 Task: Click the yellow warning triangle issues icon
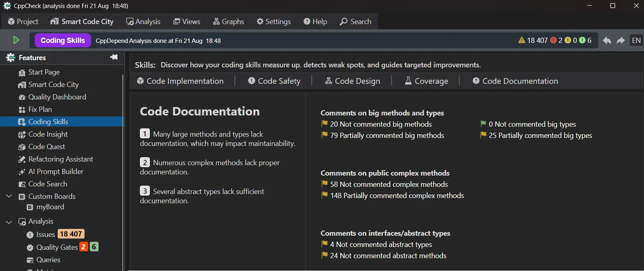(521, 40)
